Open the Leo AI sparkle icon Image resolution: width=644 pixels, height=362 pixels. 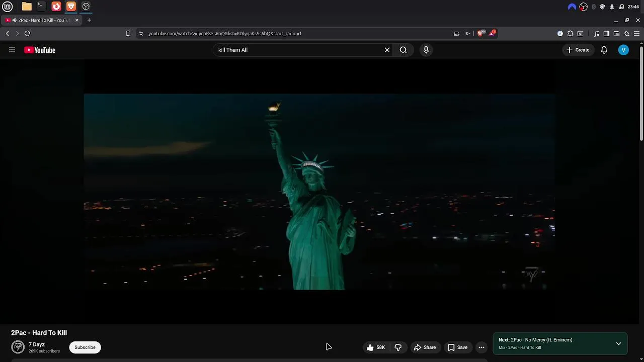click(x=626, y=33)
